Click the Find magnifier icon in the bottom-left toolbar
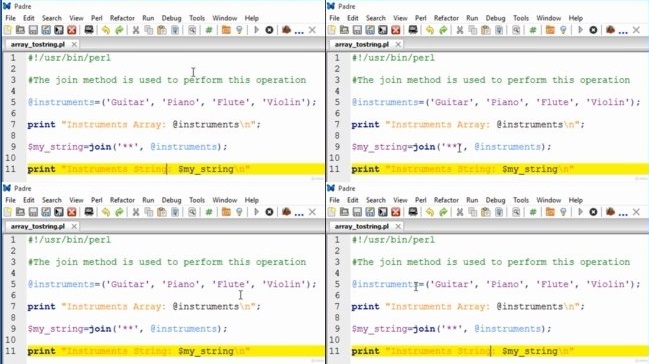The image size is (649, 364). (192, 212)
